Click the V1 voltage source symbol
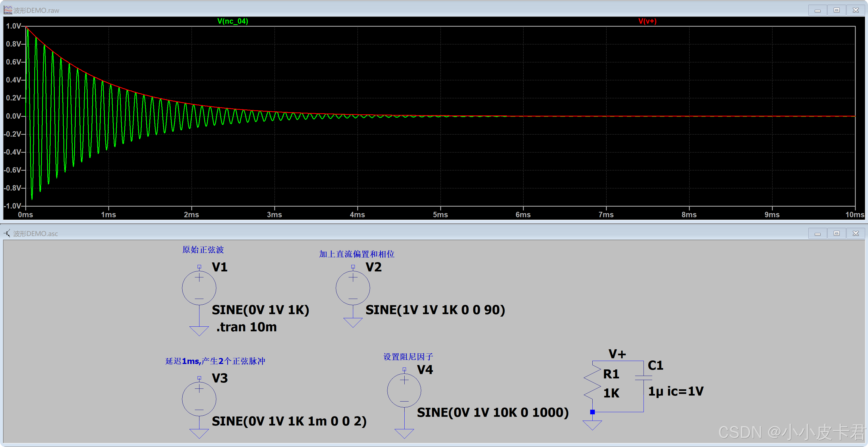This screenshot has height=447, width=868. coord(199,288)
